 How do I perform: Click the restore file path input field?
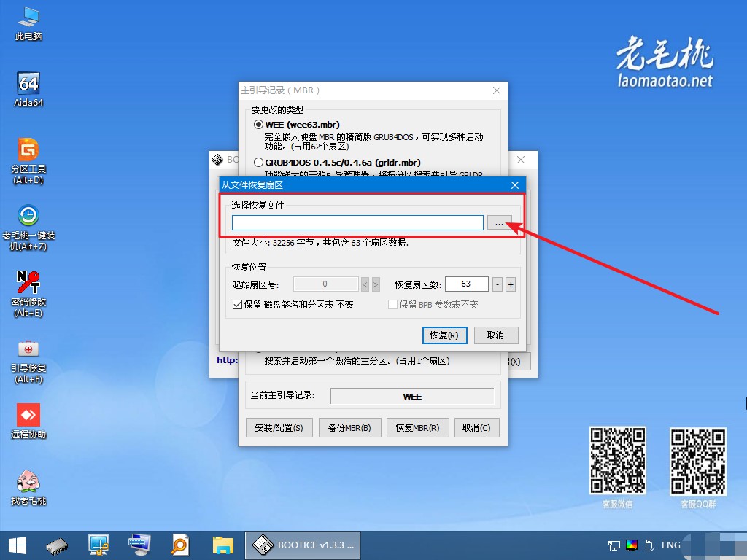click(357, 223)
